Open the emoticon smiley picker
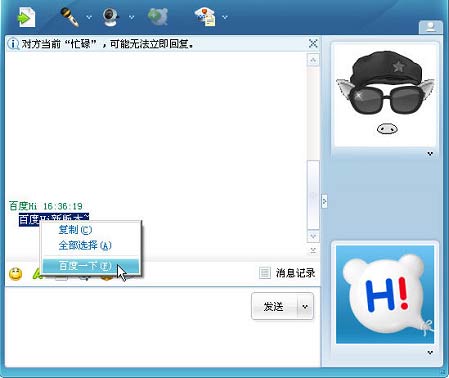The width and height of the screenshot is (449, 378). click(x=15, y=274)
